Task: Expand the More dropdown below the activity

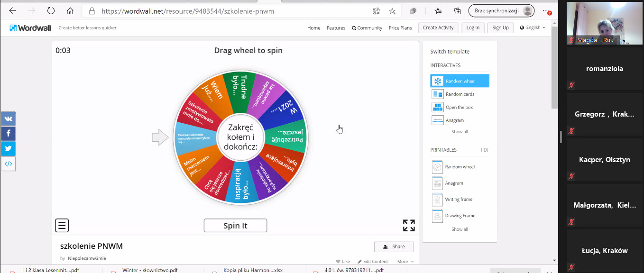Action: point(405,262)
